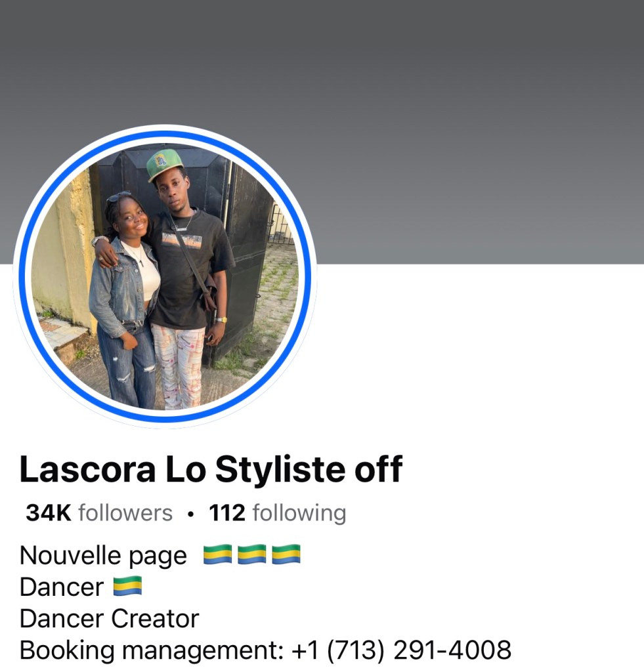The width and height of the screenshot is (644, 672).
Task: Click the first Gabon flag after Nouvelle page
Action: click(217, 555)
